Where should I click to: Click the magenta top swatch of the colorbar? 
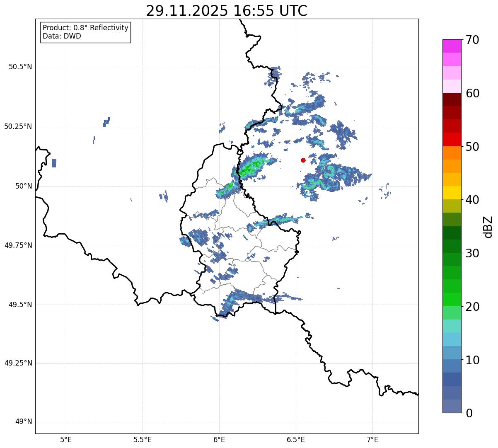(x=452, y=46)
